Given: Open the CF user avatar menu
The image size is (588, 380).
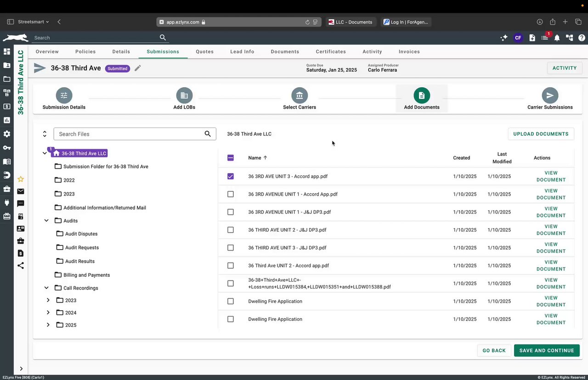Looking at the screenshot, I should (518, 38).
